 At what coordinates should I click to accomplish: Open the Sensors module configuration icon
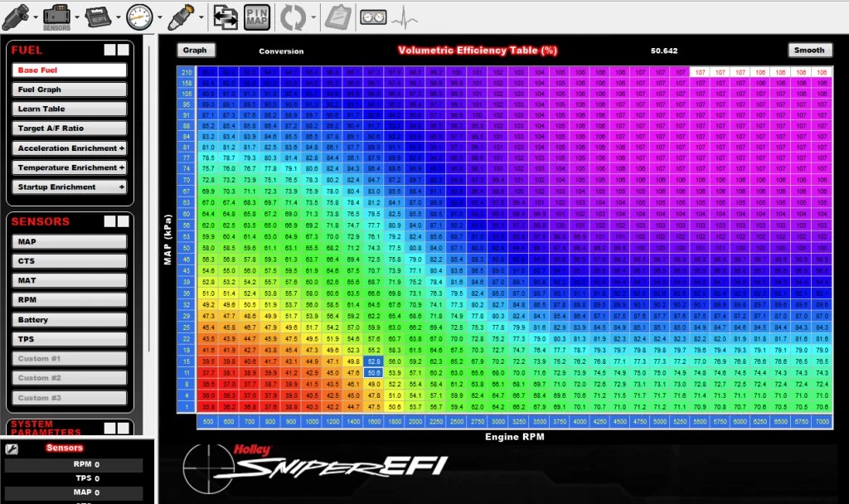(56, 15)
